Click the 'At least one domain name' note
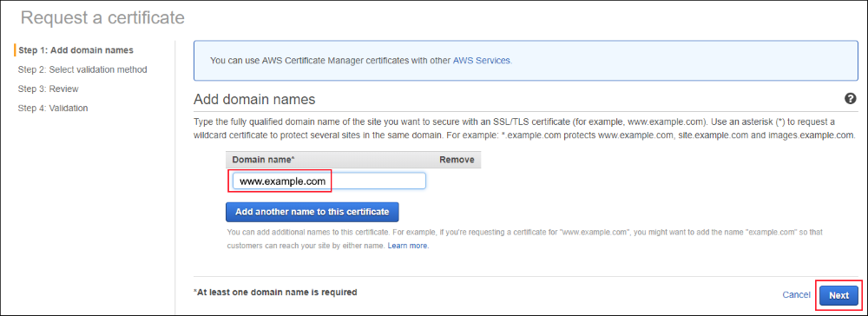The width and height of the screenshot is (868, 316). pyautogui.click(x=275, y=291)
